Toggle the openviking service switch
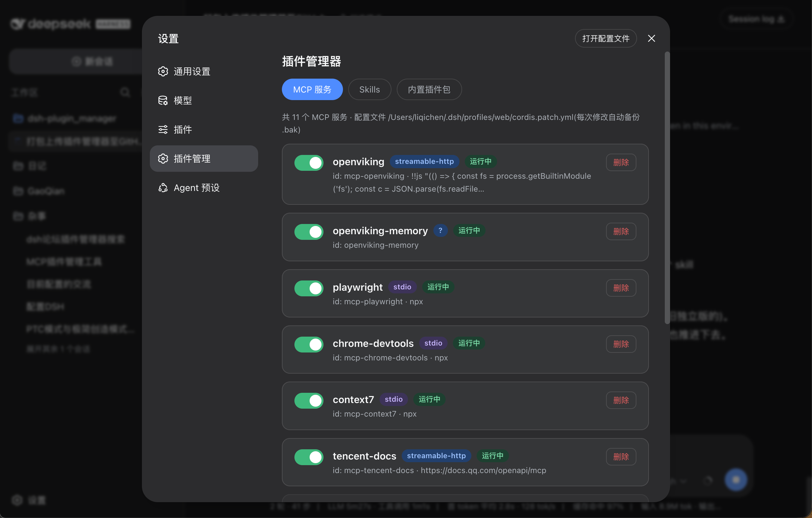 click(309, 163)
